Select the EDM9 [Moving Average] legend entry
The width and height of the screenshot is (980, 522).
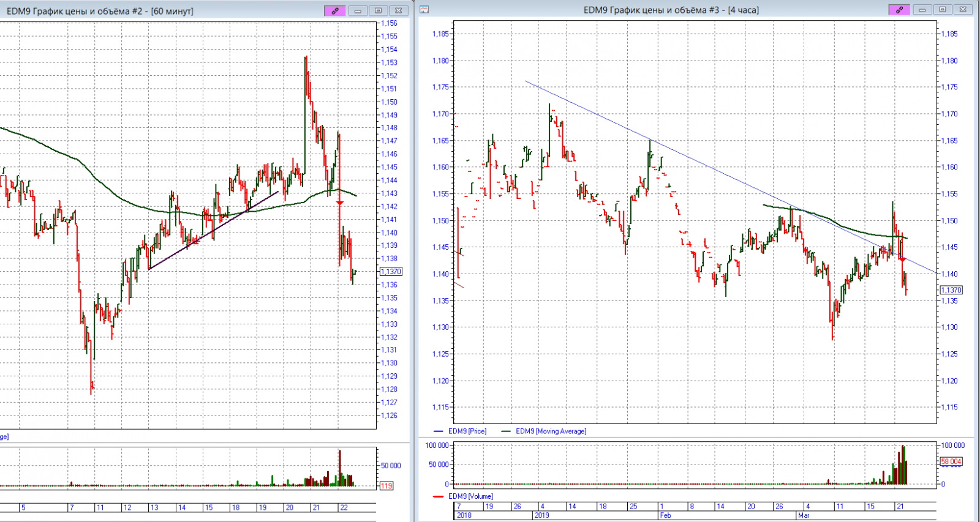click(550, 431)
